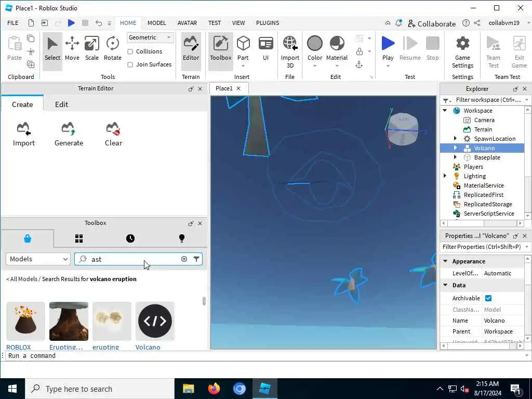Image resolution: width=532 pixels, height=399 pixels.
Task: Clear the Toolbox search text
Action: click(x=184, y=259)
